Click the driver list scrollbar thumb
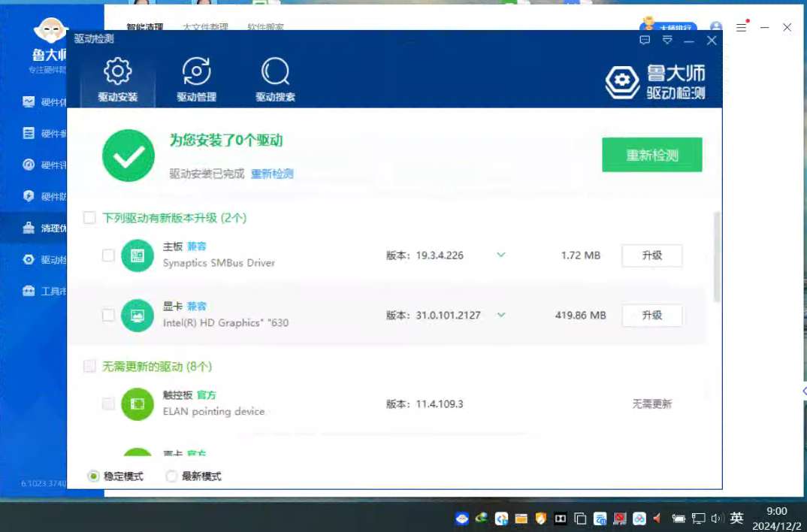Viewport: 807px width, 532px height. (x=716, y=257)
